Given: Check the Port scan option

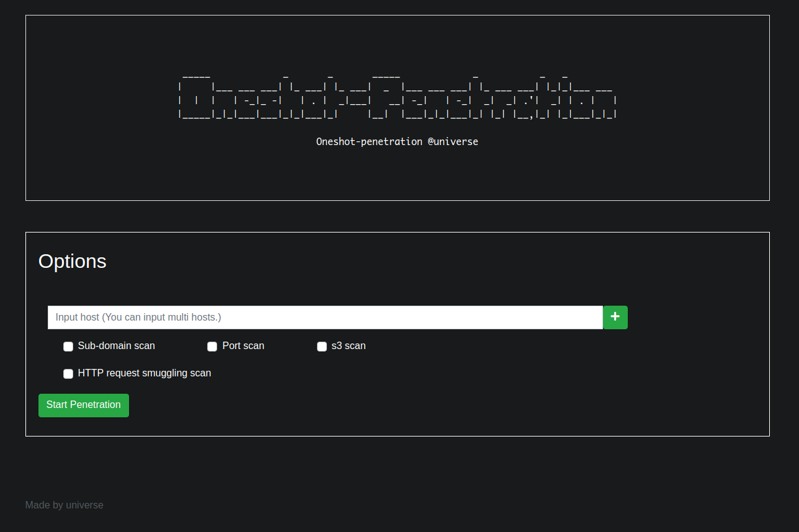Looking at the screenshot, I should point(212,346).
